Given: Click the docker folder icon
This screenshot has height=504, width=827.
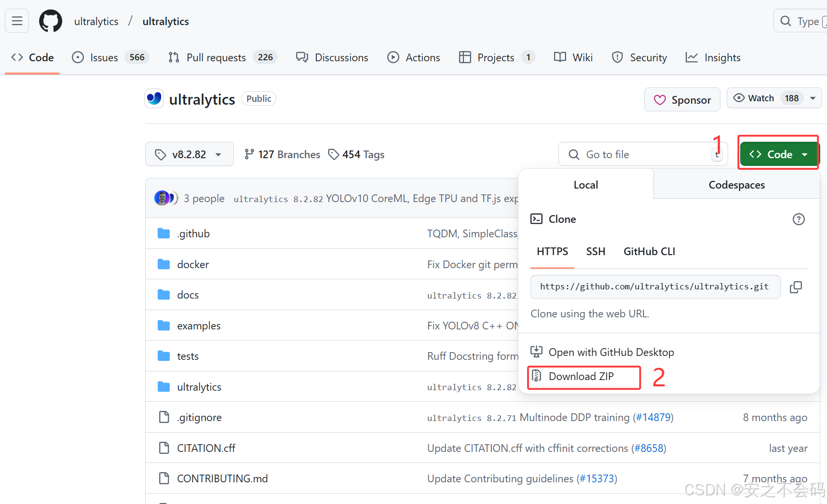Looking at the screenshot, I should point(164,264).
